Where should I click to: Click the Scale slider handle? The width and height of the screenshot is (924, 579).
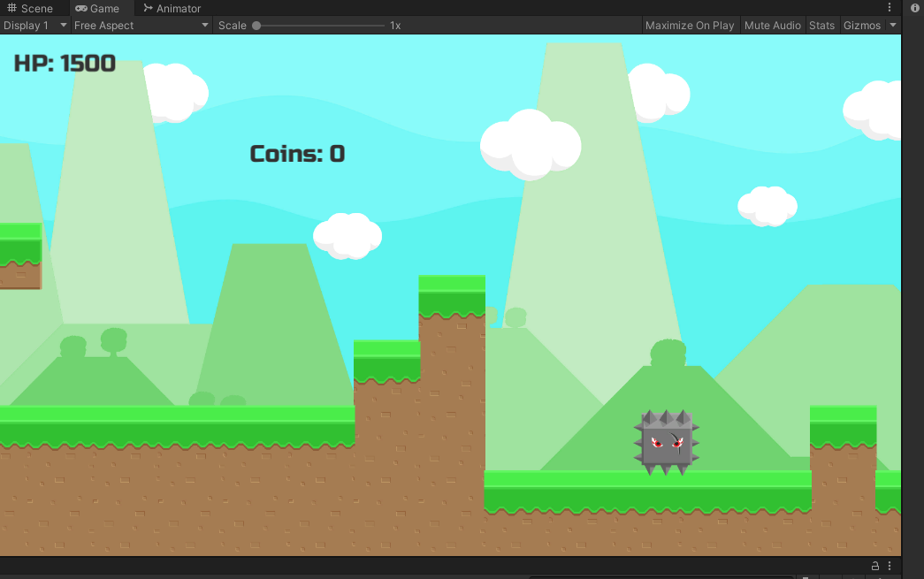[256, 26]
